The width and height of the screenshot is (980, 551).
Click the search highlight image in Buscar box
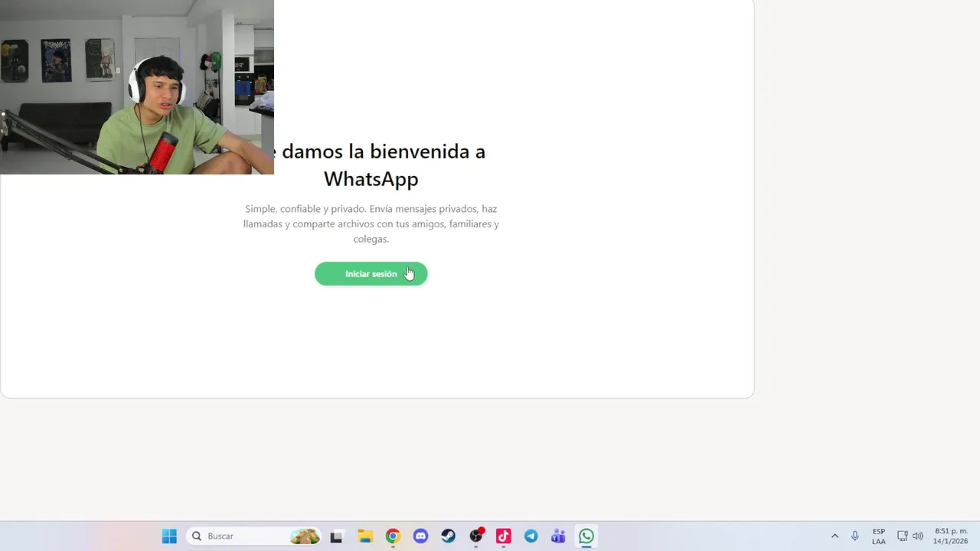tap(305, 536)
